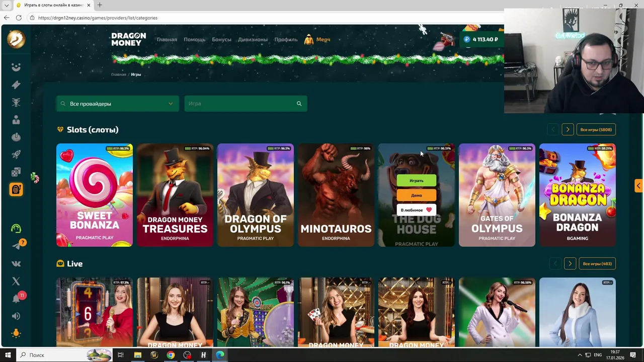Open File Explorer from the taskbar

137,355
